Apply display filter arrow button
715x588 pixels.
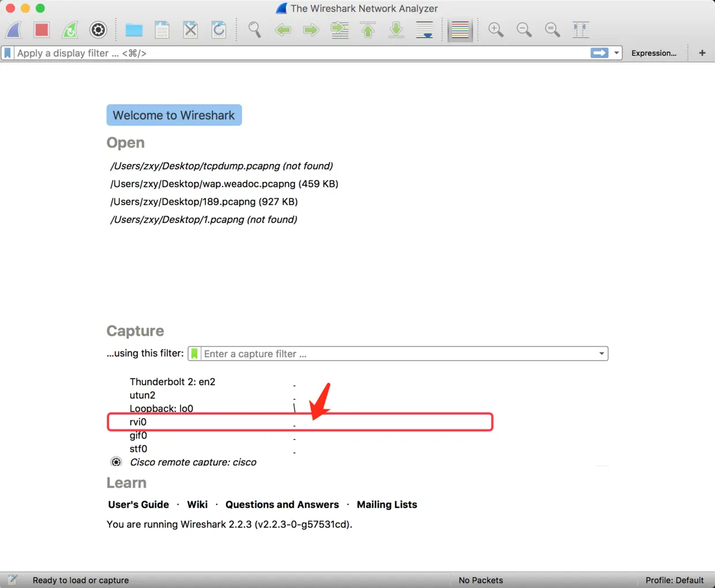(x=600, y=53)
